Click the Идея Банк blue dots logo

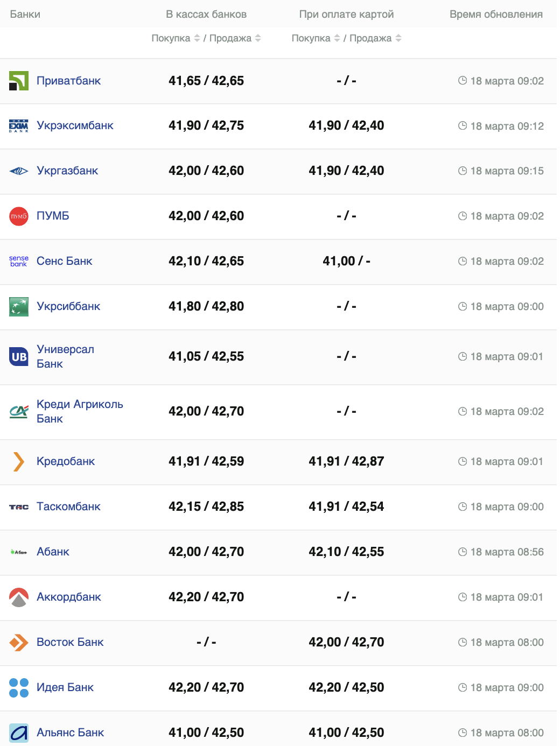(19, 688)
